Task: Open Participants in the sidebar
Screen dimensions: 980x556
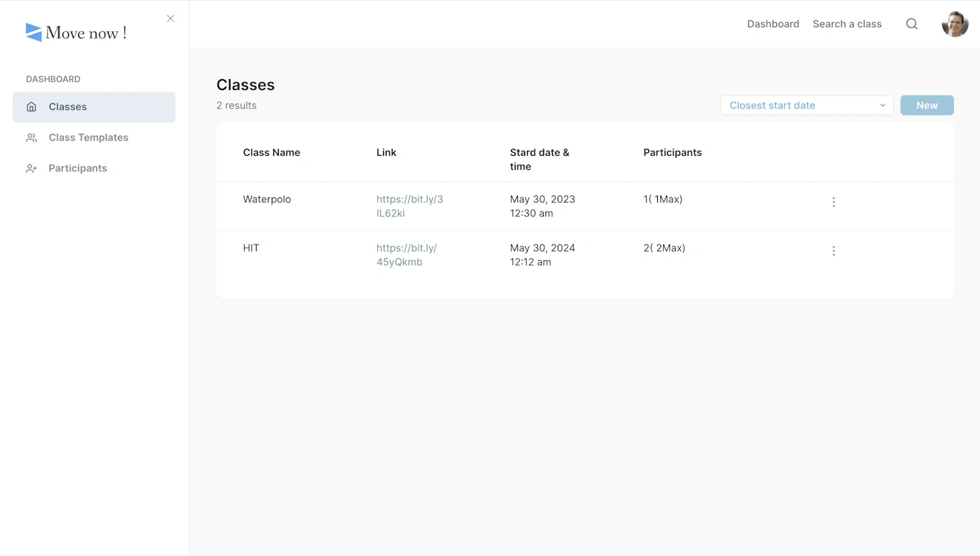Action: coord(78,168)
